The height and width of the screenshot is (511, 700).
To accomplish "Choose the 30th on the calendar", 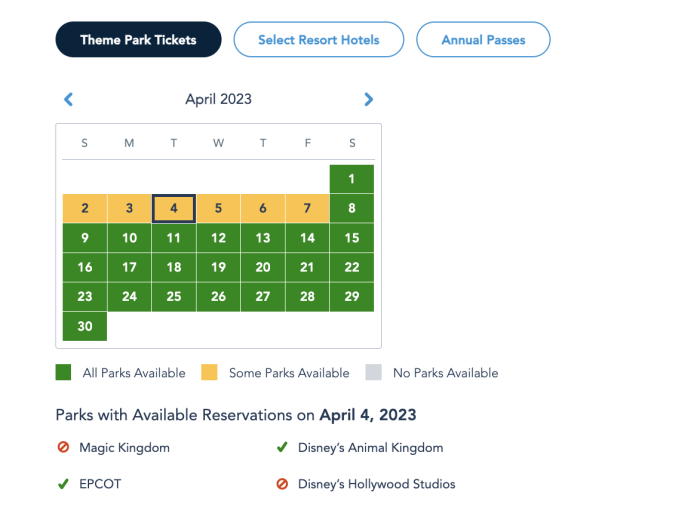I will [85, 326].
